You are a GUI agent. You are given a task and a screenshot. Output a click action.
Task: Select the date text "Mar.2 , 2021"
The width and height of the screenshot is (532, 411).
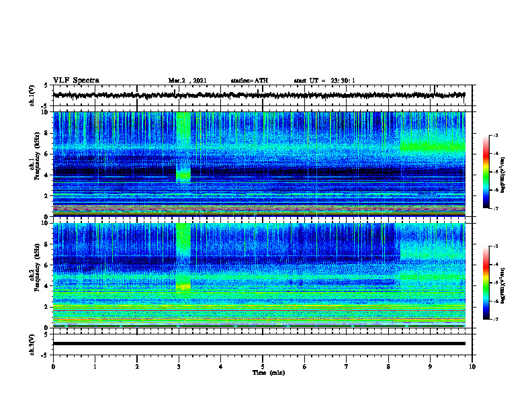point(187,81)
